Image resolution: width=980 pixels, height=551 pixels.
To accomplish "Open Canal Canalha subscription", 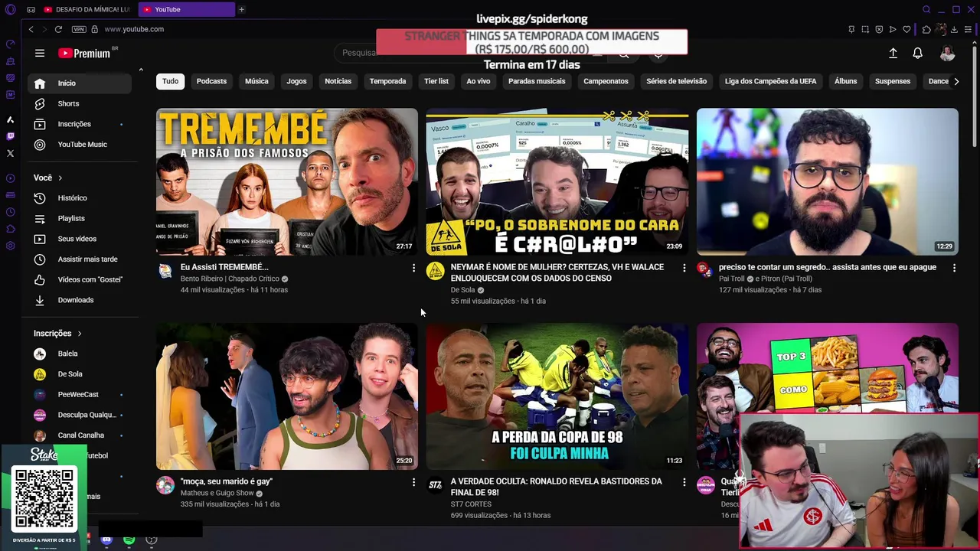I will click(x=80, y=435).
